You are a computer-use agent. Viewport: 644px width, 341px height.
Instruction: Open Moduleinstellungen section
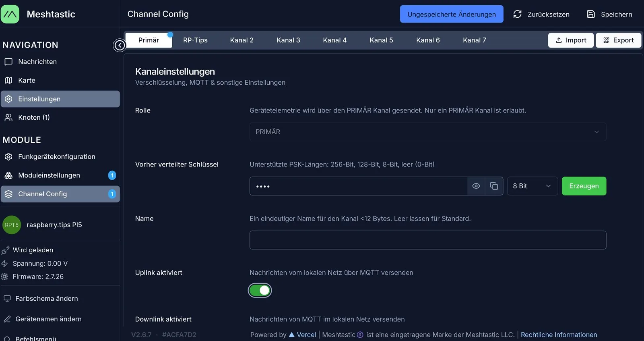[x=60, y=175]
